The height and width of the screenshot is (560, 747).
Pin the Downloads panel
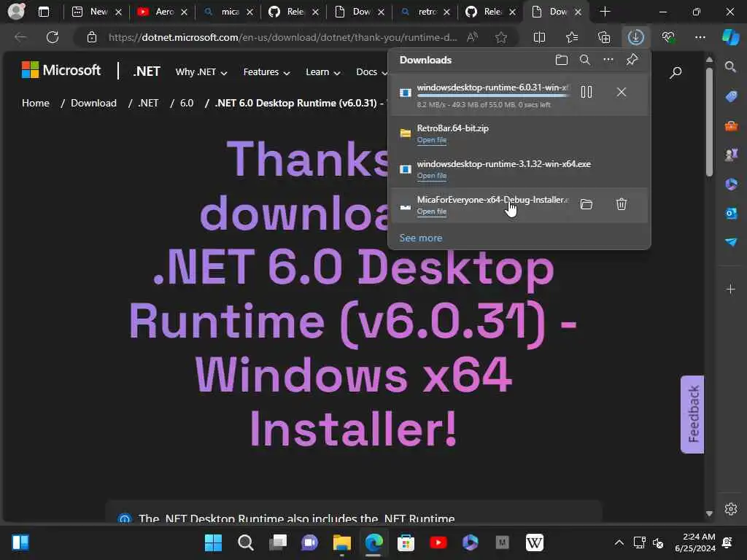(x=632, y=60)
